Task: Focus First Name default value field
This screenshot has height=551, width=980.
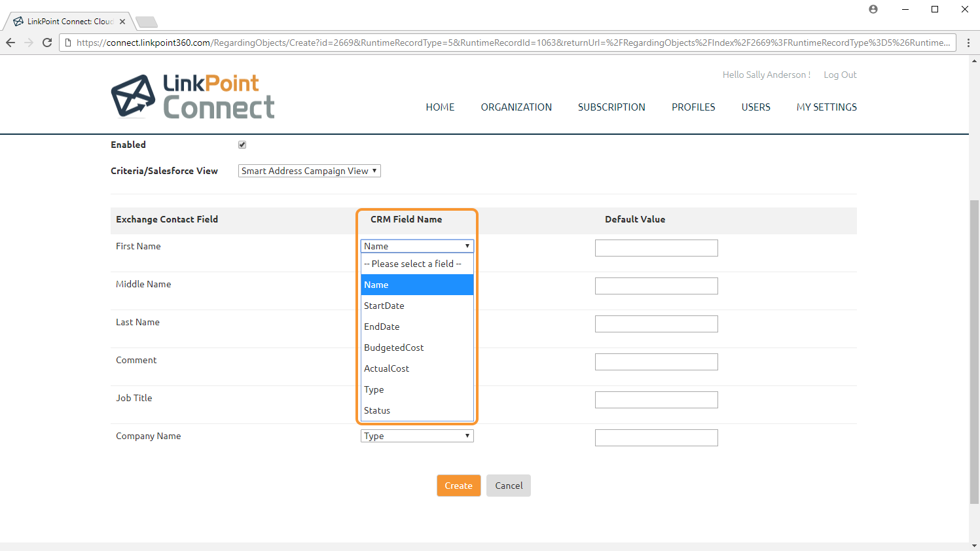Action: click(x=657, y=248)
